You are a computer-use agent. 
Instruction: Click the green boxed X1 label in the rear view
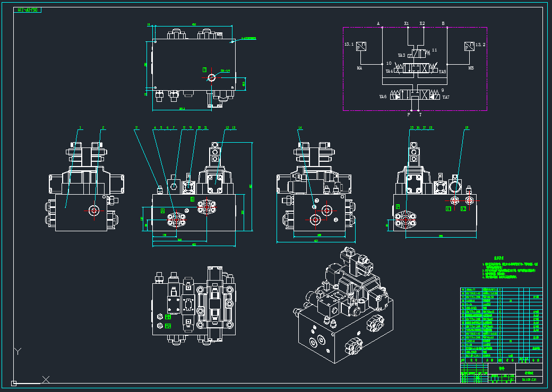pos(448,208)
